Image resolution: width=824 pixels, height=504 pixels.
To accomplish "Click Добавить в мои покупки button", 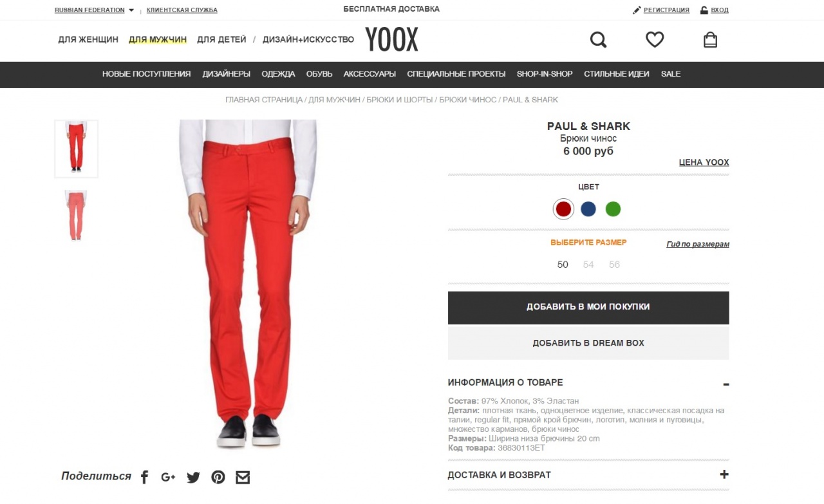I will tap(588, 307).
